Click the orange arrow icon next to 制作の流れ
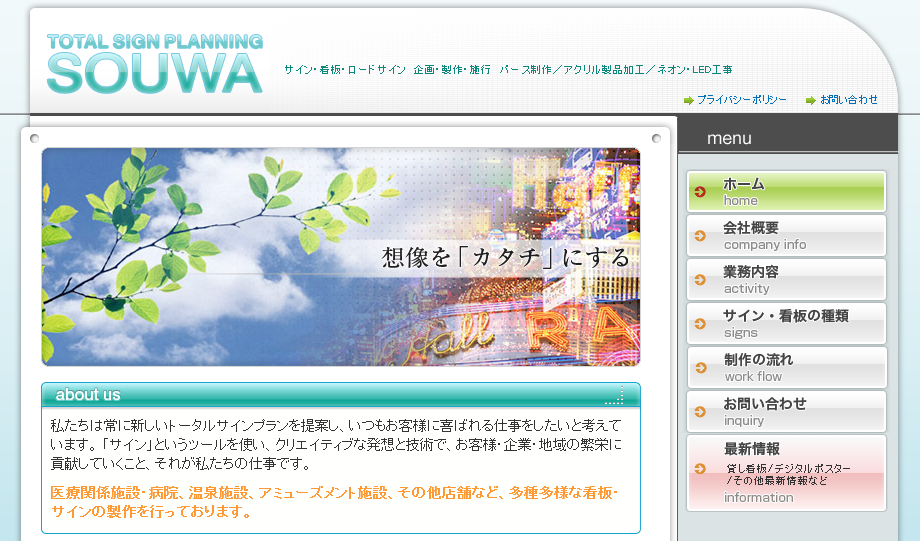The height and width of the screenshot is (541, 920). coord(700,368)
